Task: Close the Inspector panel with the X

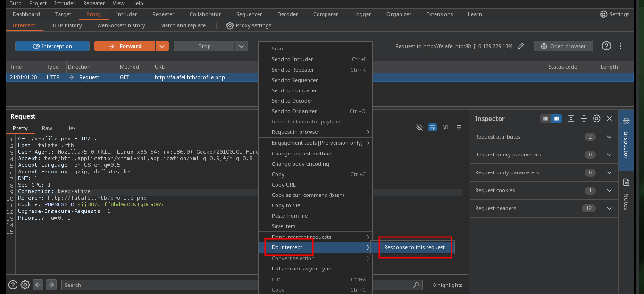Action: [609, 119]
